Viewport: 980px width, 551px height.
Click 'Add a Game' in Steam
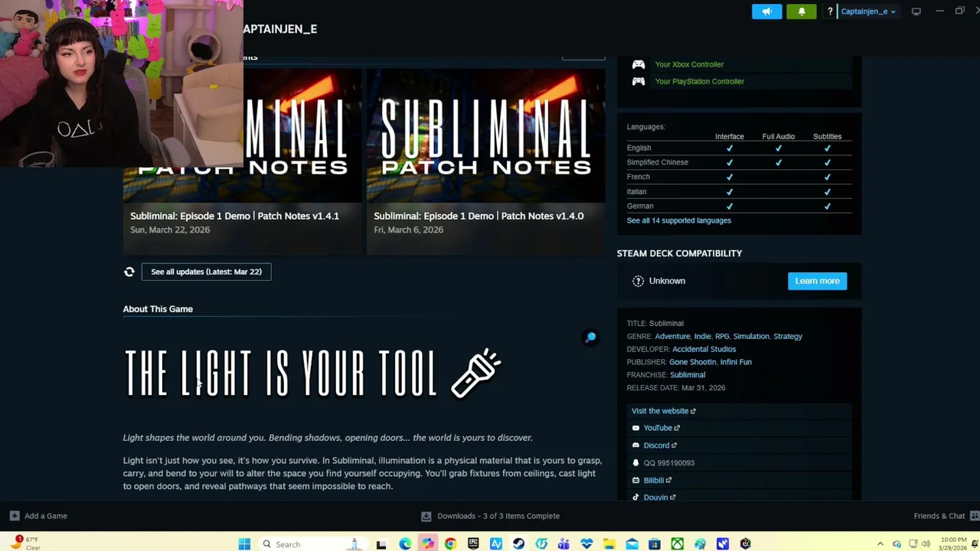click(x=38, y=516)
